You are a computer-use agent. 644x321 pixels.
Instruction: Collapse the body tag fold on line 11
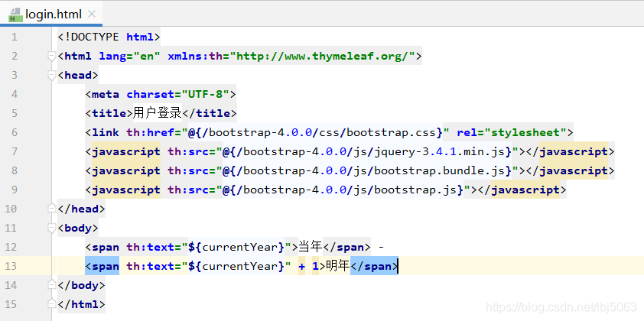(x=52, y=228)
